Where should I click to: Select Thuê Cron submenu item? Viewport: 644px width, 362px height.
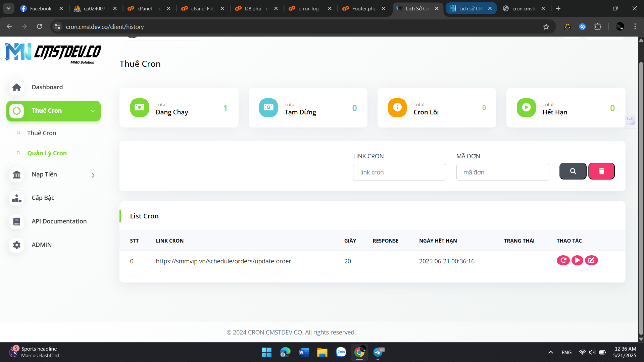(x=42, y=133)
